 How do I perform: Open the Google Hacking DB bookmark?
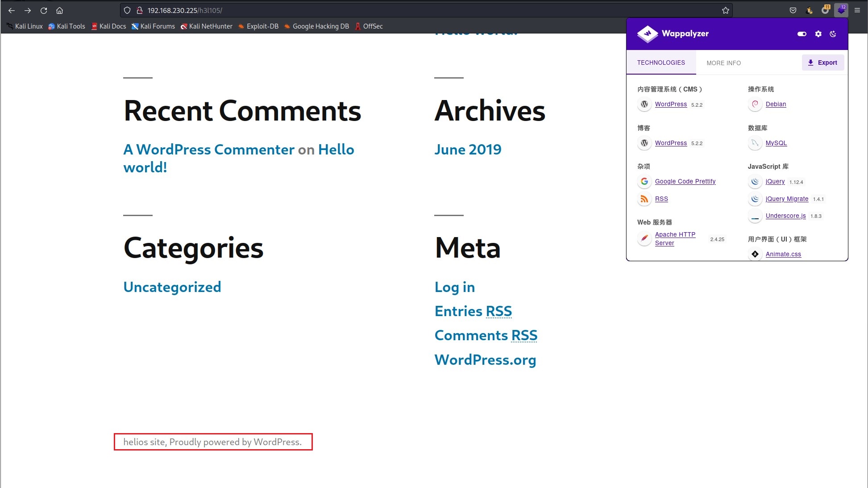[316, 26]
